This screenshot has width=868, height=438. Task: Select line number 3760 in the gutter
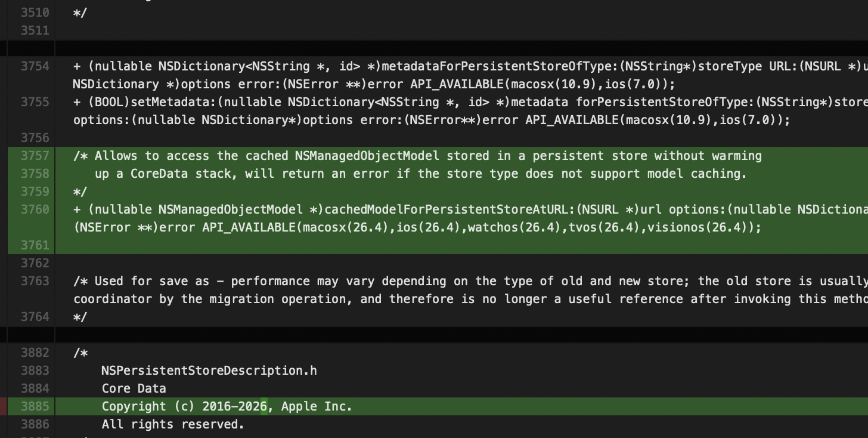point(35,209)
